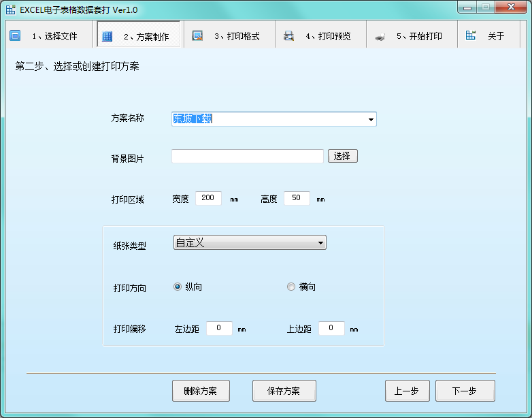Image resolution: width=532 pixels, height=418 pixels.
Task: Click the printer icon beside 开始打印 tab
Action: [x=380, y=36]
